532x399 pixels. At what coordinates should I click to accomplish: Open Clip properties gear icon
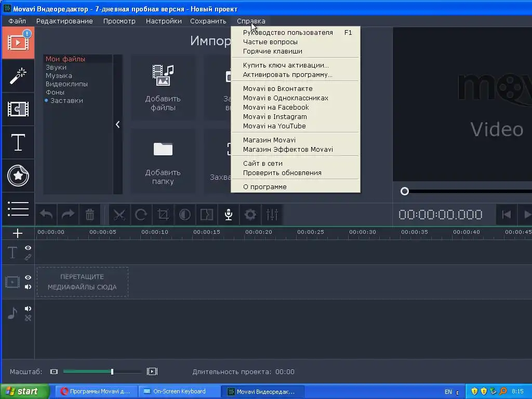250,215
